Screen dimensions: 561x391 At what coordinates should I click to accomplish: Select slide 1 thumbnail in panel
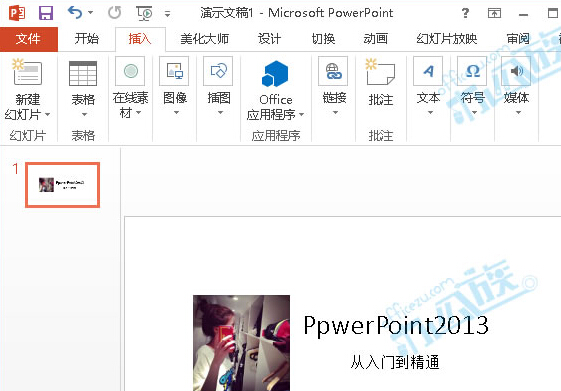(63, 185)
